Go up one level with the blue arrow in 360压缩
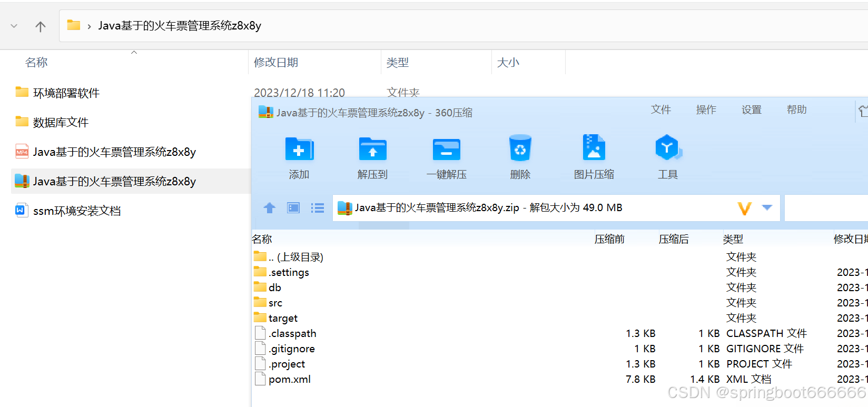The width and height of the screenshot is (868, 407). pyautogui.click(x=270, y=208)
